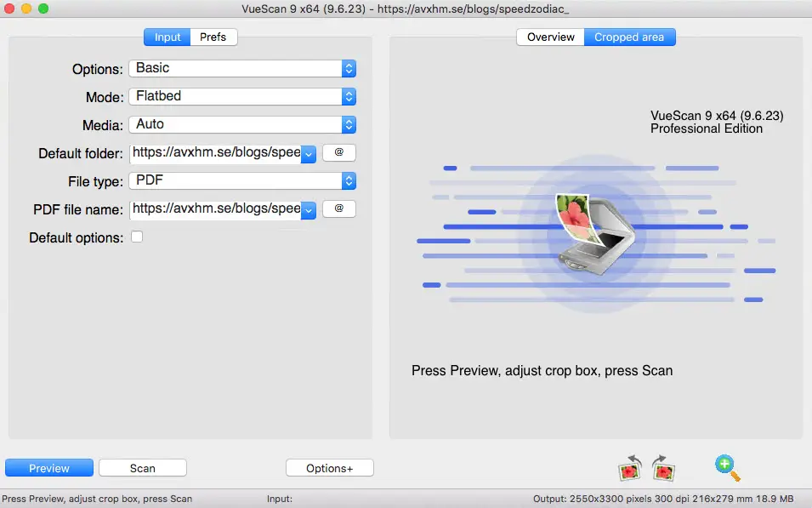This screenshot has height=508, width=812.
Task: Enable the Default options checkbox
Action: tap(137, 237)
